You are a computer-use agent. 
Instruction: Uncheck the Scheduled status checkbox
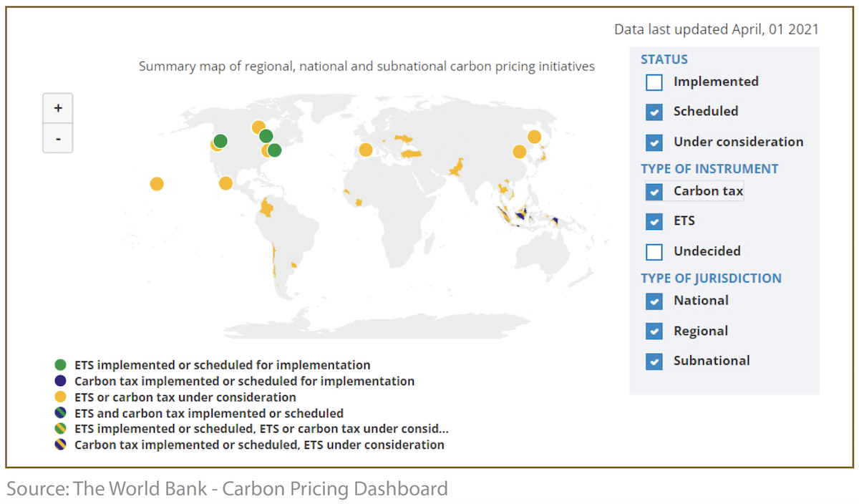tap(654, 112)
